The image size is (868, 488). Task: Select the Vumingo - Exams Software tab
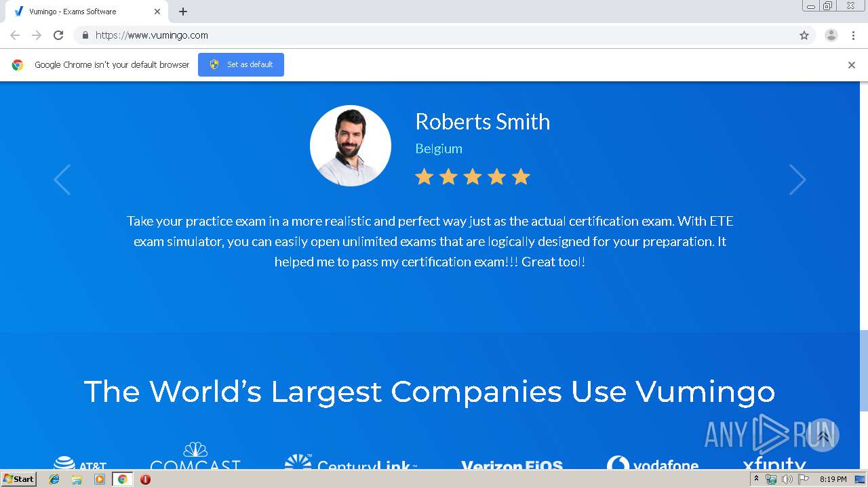click(86, 12)
